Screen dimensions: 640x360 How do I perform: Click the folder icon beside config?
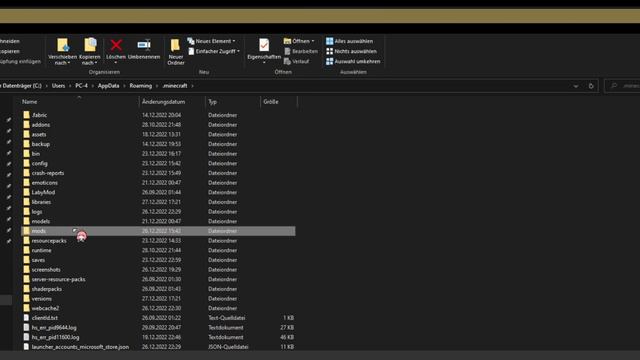coord(27,163)
